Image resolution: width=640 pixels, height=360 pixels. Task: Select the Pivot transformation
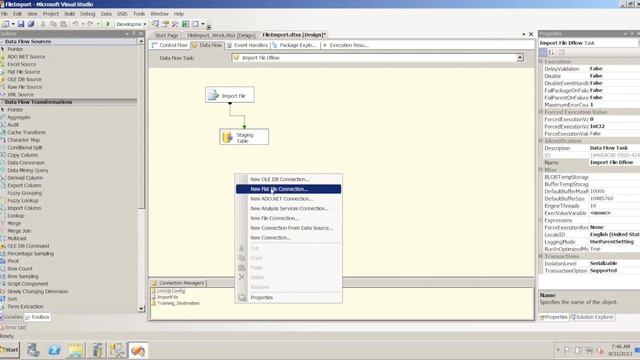(13, 261)
